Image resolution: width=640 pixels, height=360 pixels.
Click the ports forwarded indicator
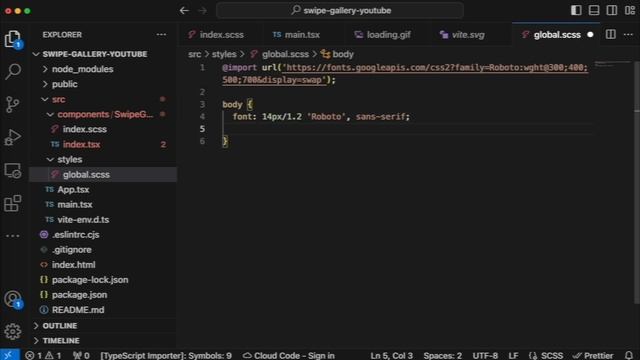pos(81,356)
